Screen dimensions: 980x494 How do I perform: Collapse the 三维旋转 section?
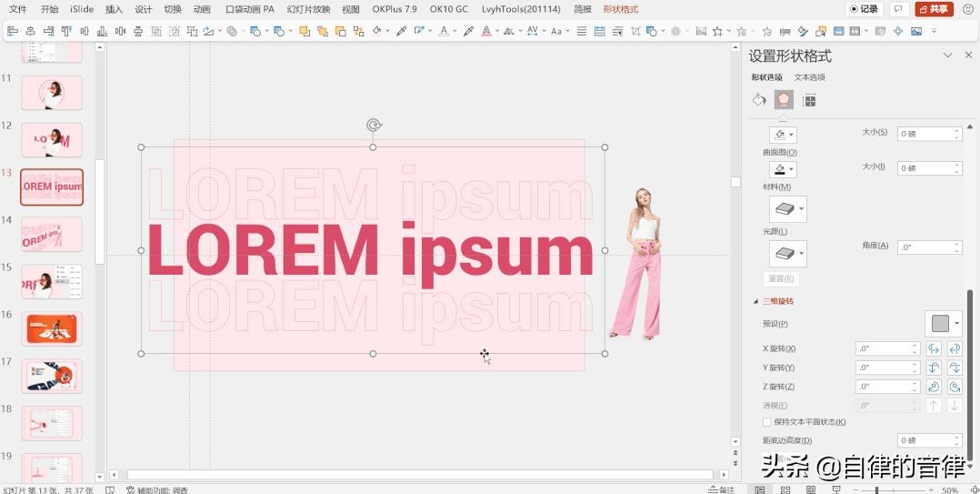click(755, 301)
